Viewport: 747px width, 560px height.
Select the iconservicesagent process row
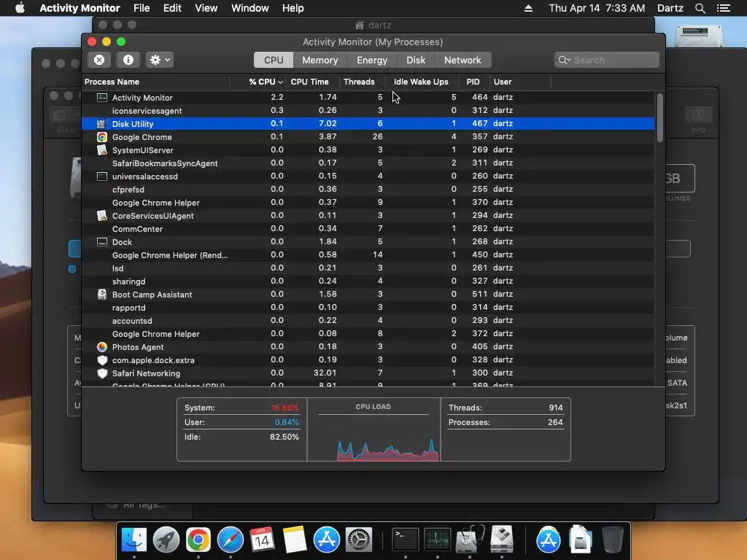(368, 111)
